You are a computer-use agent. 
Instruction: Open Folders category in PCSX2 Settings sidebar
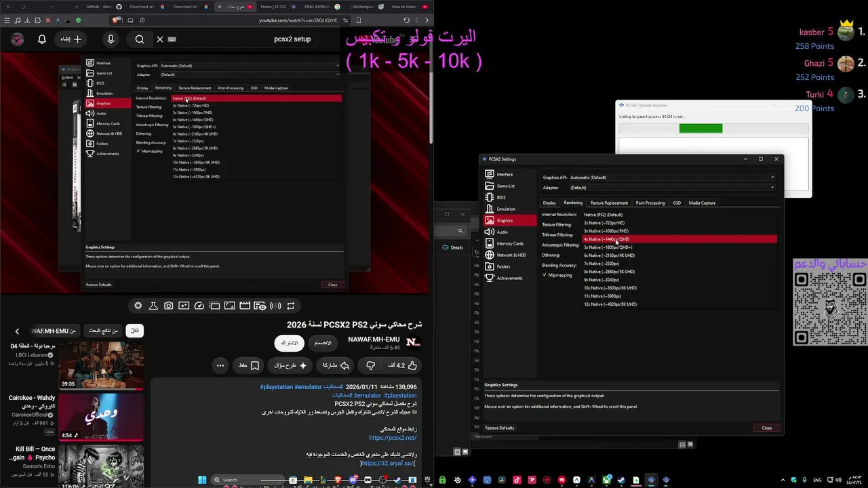tap(510, 266)
